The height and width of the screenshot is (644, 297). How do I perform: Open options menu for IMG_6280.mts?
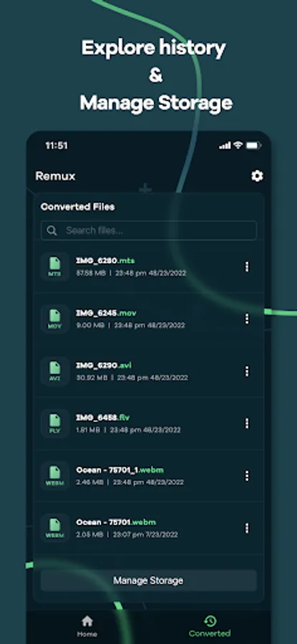pos(247,267)
